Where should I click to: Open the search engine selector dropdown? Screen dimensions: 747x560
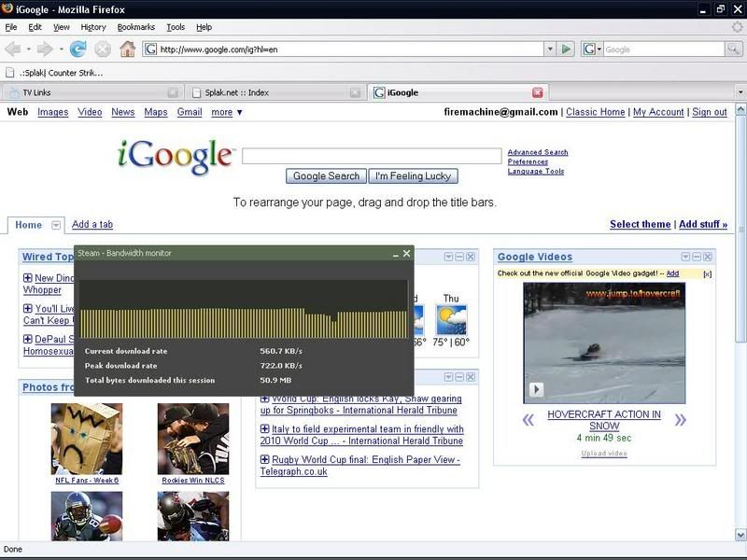click(x=592, y=49)
